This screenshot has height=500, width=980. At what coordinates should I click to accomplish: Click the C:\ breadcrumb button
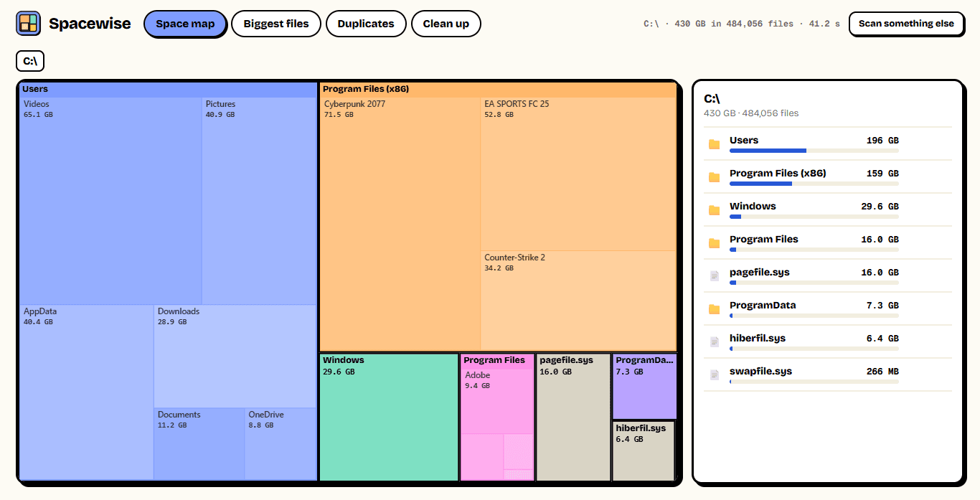point(30,61)
